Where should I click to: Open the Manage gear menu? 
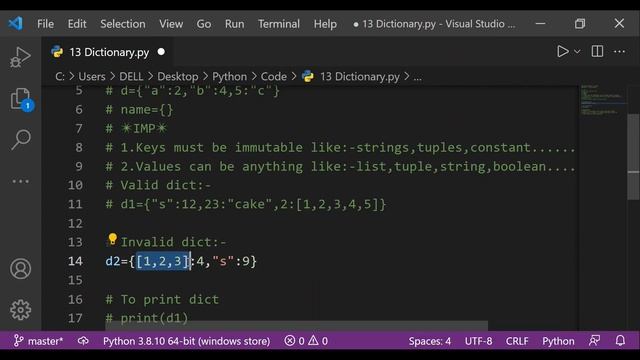(20, 310)
